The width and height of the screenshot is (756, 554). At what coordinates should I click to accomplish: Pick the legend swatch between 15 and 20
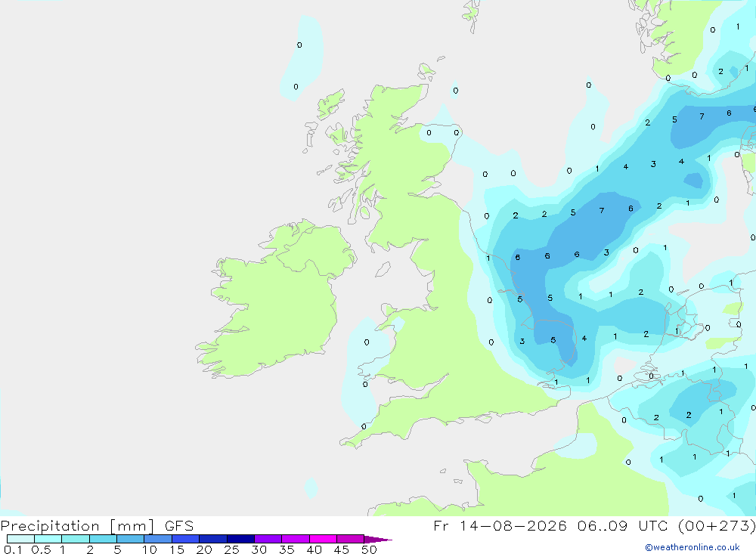(x=185, y=539)
